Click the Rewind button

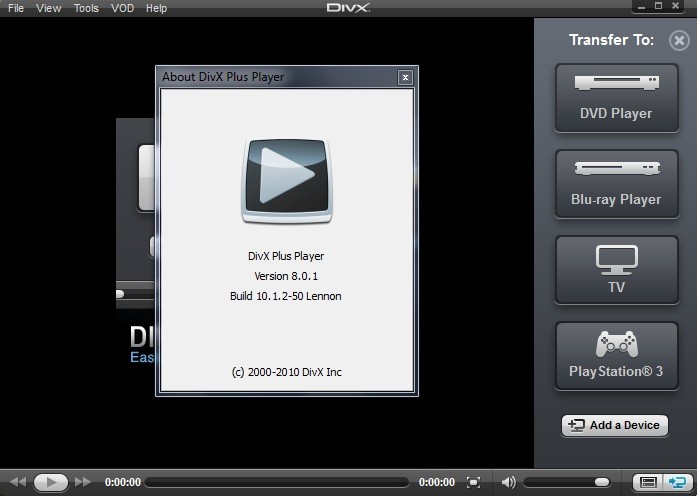[x=18, y=482]
